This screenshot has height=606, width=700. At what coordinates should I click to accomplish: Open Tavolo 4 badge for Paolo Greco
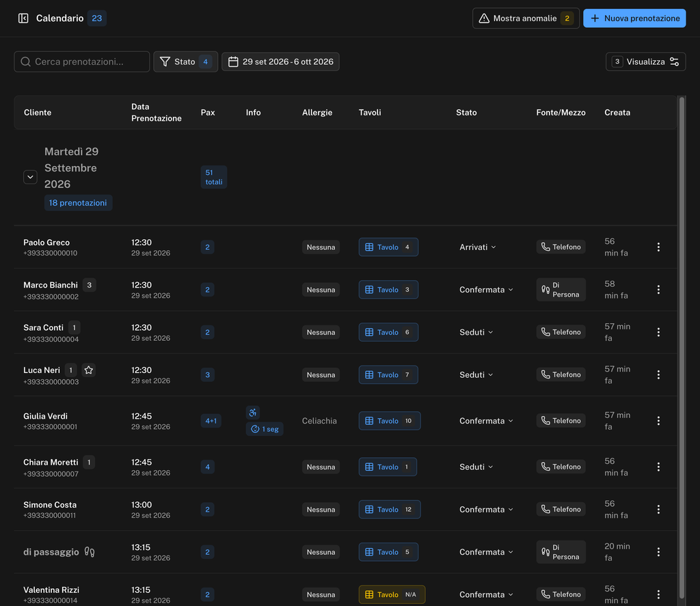[388, 247]
